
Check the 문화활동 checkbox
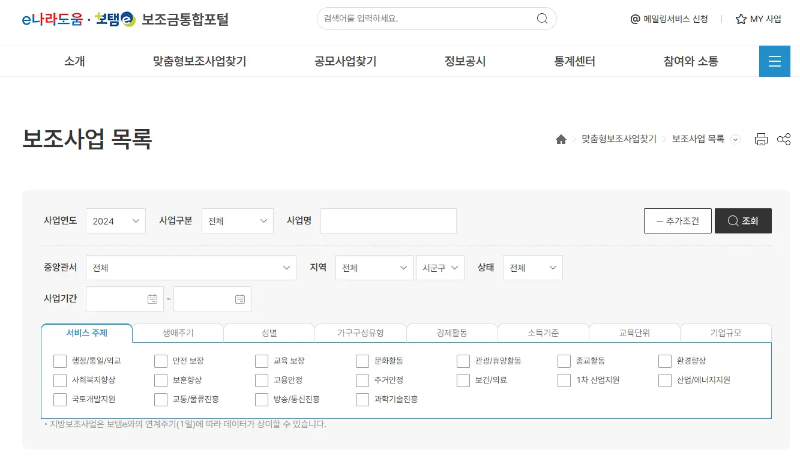click(x=362, y=361)
